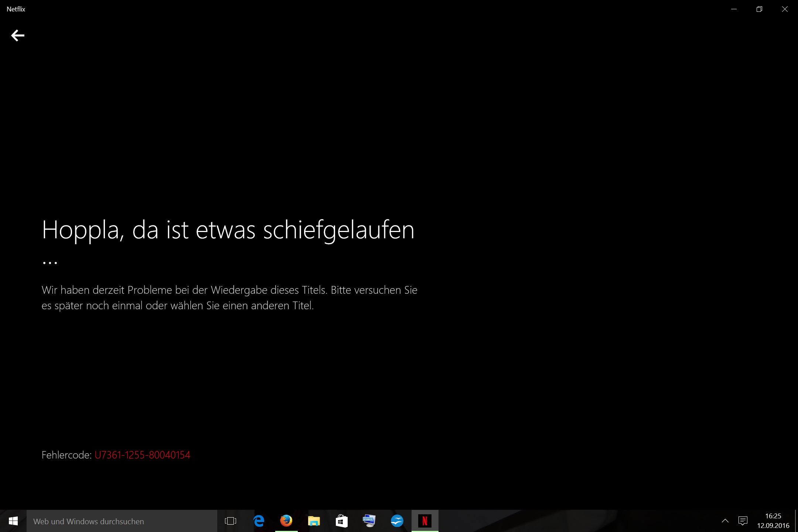
Task: Open the Action Center notifications
Action: pos(743,521)
